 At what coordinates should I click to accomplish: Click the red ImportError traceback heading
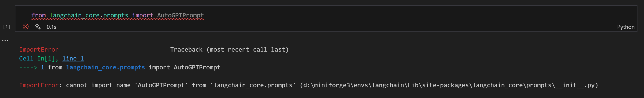[39, 50]
